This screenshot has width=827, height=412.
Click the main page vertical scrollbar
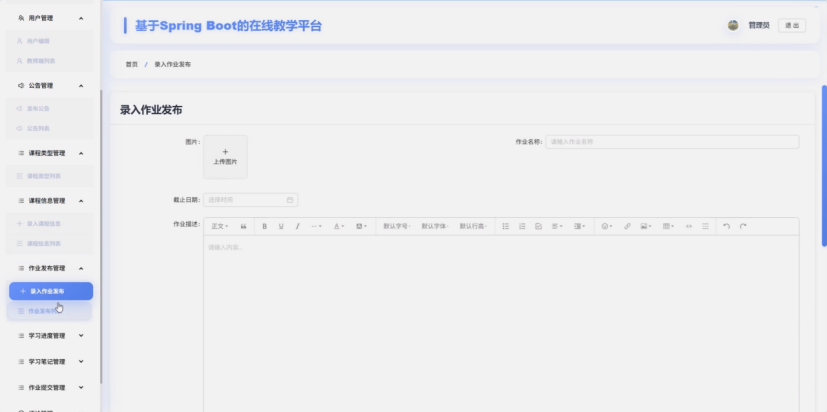824,166
